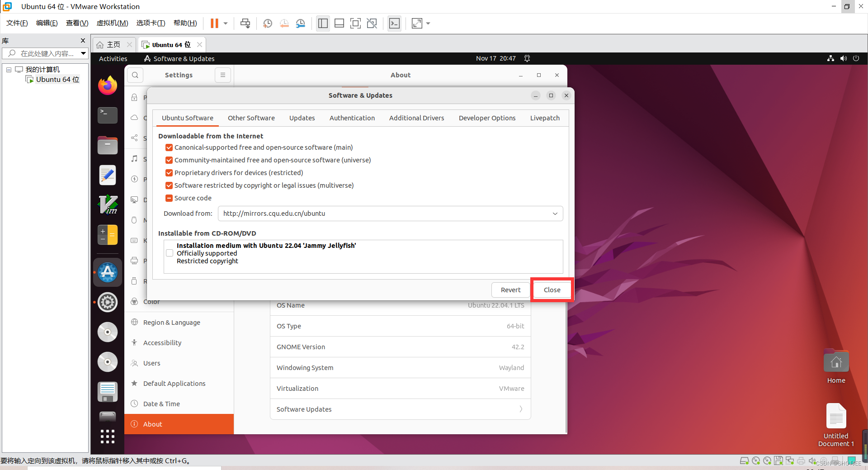Open the VMware console view icon
Image resolution: width=868 pixels, height=470 pixels.
pos(394,23)
